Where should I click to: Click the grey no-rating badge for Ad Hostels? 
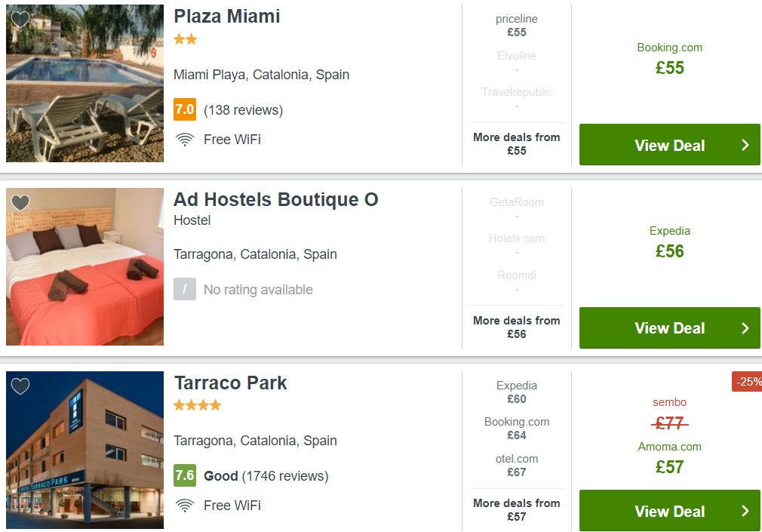pyautogui.click(x=185, y=289)
